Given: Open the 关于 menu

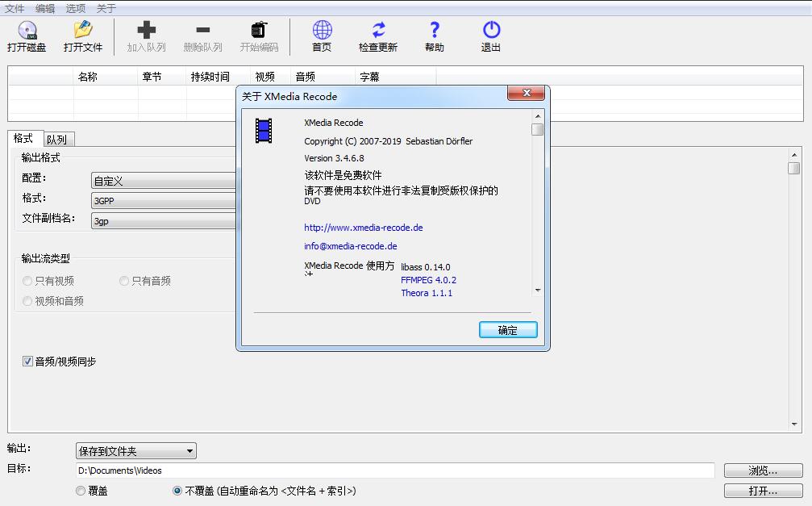Looking at the screenshot, I should pyautogui.click(x=106, y=8).
